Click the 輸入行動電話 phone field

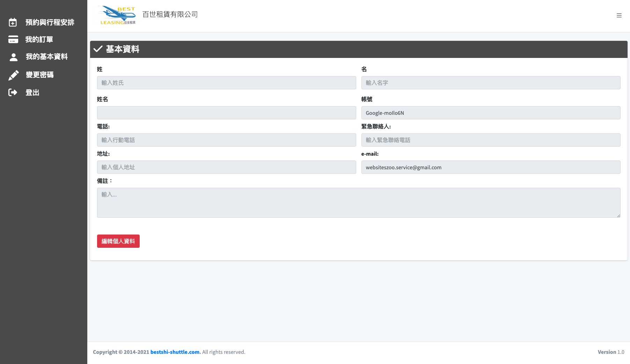226,140
